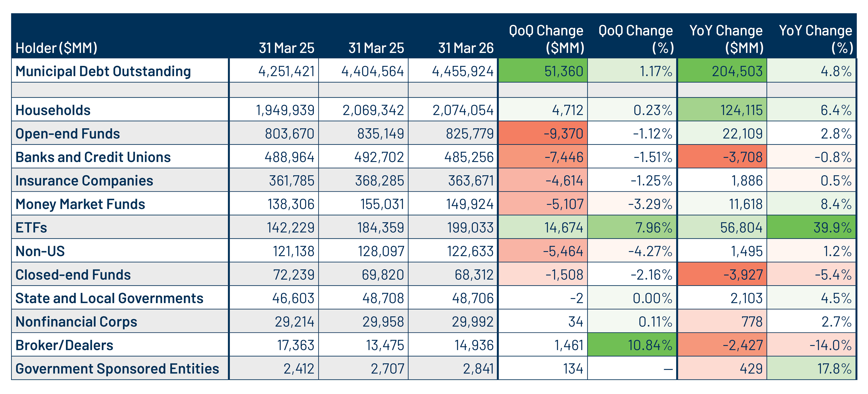The image size is (868, 394).
Task: Select the Open-end Funds -9,370 cell
Action: [543, 133]
